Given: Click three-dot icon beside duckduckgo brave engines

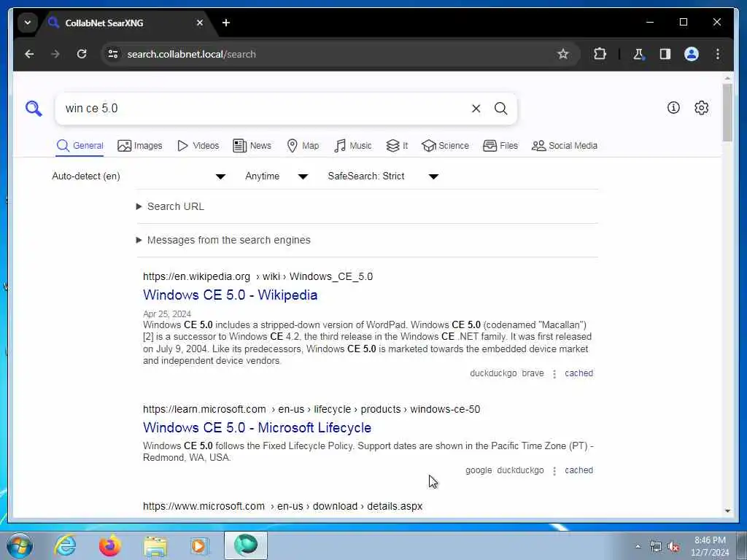Looking at the screenshot, I should click(554, 374).
